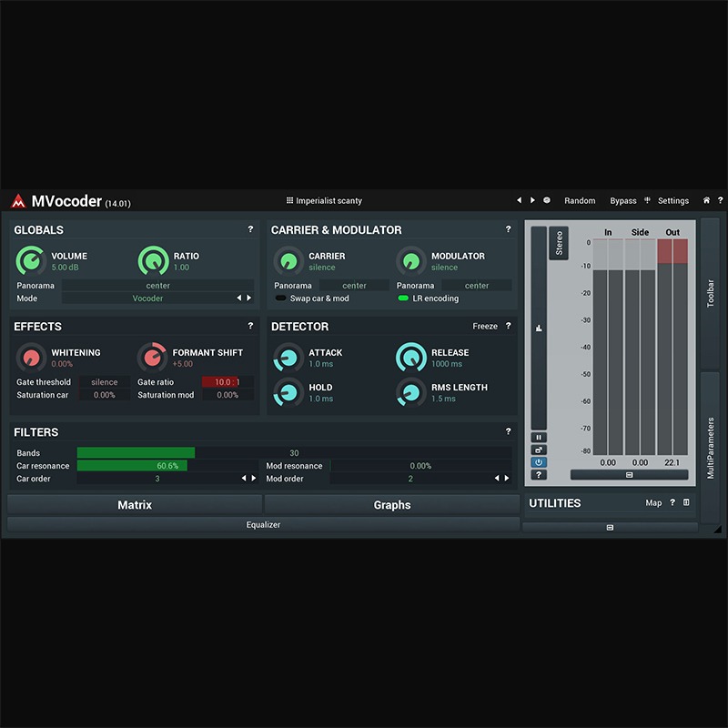Click the Volume knob
Image resolution: width=728 pixels, height=728 pixels.
click(31, 261)
